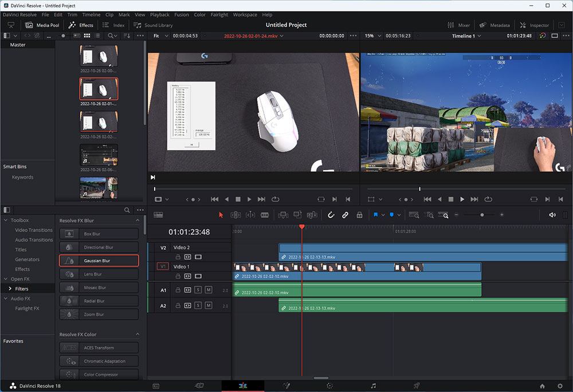Click the blue flag clip icon
This screenshot has width=573, height=392.
376,215
